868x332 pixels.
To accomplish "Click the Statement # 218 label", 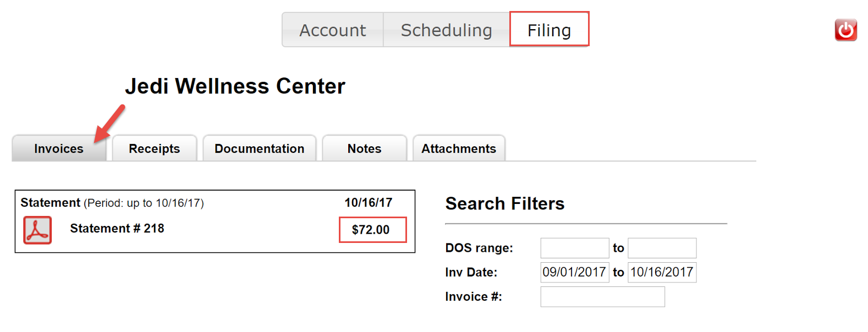I will click(117, 228).
